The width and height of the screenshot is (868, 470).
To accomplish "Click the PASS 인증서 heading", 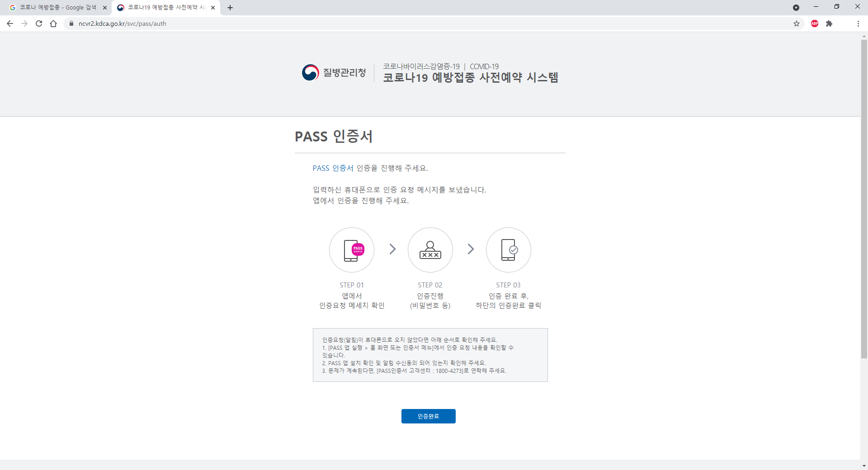I will click(334, 136).
